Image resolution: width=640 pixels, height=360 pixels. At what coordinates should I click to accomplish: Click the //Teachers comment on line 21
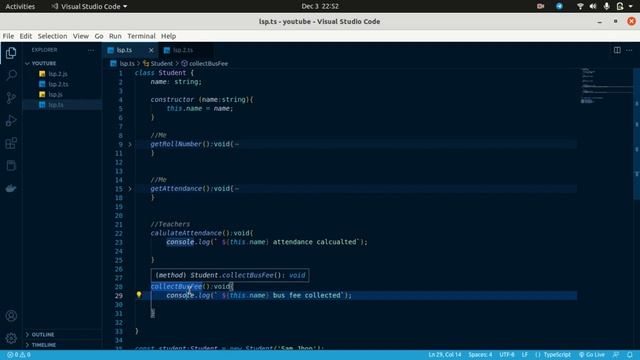[x=170, y=224]
